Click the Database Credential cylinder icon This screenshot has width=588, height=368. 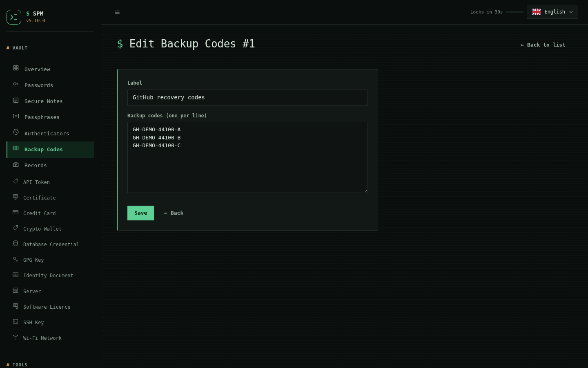16,243
